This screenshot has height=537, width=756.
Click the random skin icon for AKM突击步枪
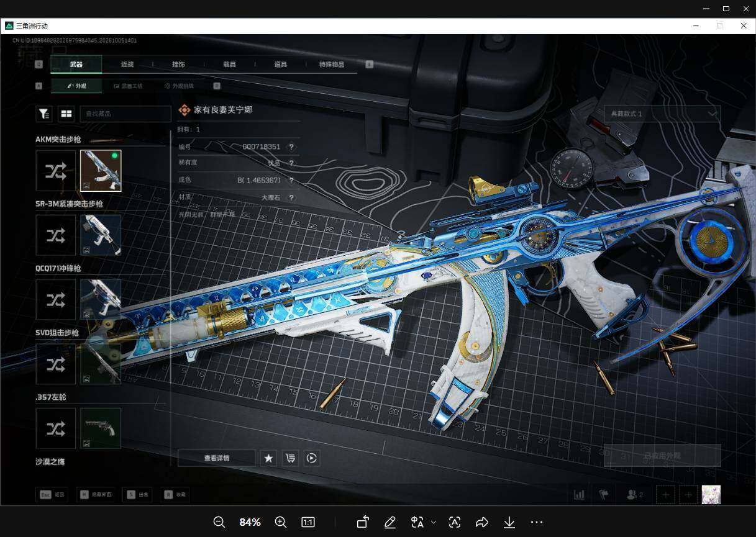tap(56, 171)
